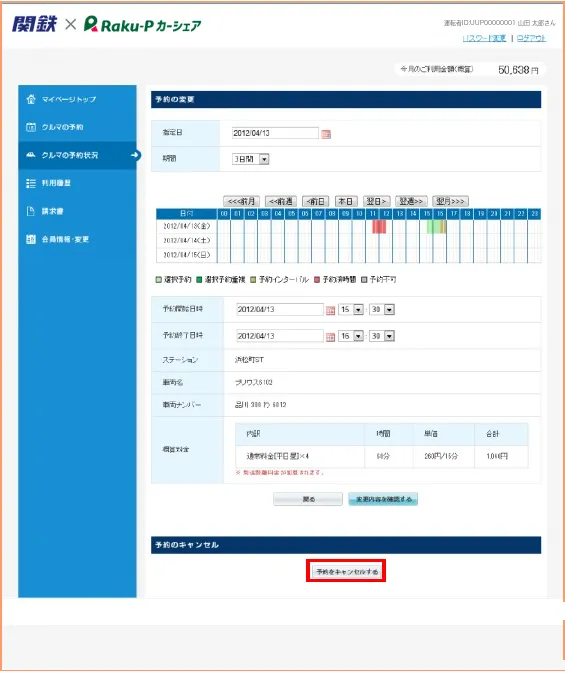Open start time hour dropdown showing 15
This screenshot has width=565, height=673.
351,309
